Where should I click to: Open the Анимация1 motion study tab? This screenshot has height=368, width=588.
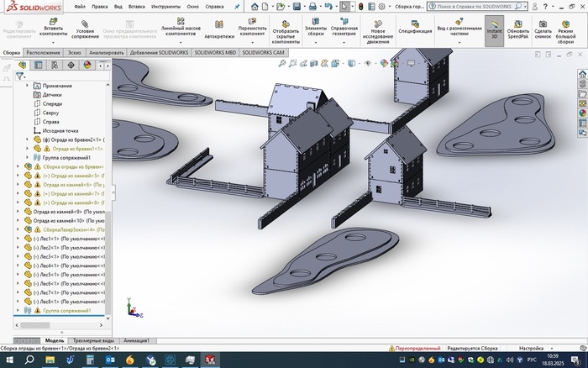point(137,340)
